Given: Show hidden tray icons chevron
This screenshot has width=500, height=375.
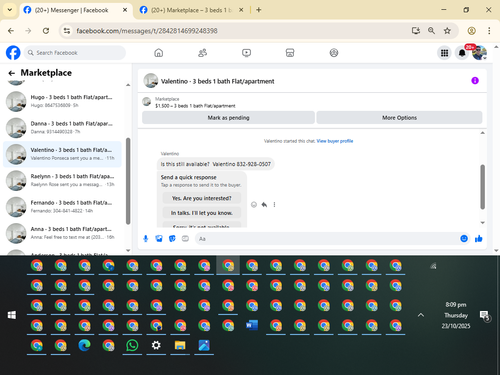Looking at the screenshot, I should 421,315.
